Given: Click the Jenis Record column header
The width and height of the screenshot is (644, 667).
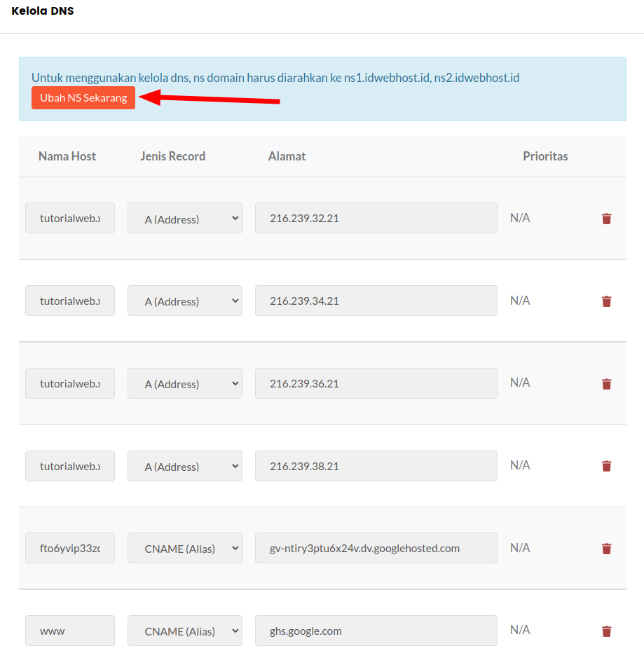Looking at the screenshot, I should 172,156.
